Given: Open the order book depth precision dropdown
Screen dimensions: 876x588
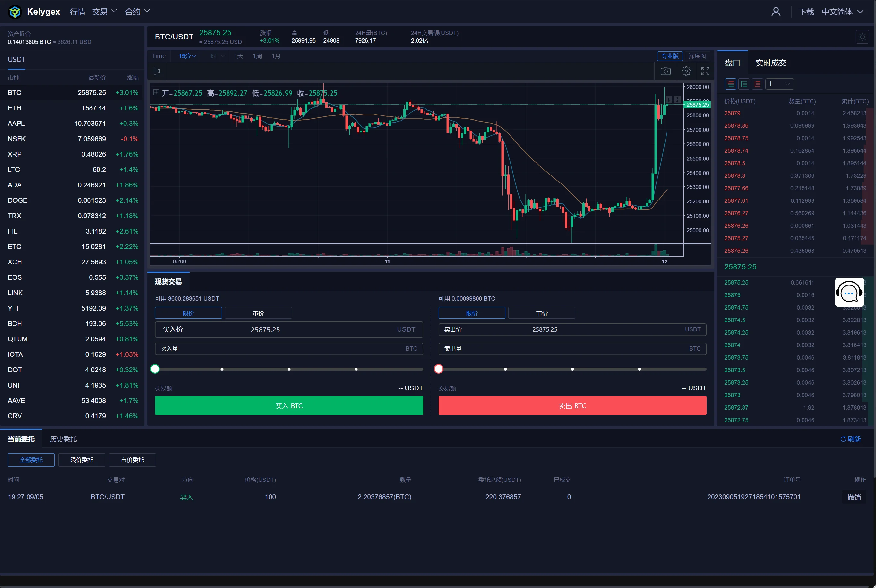Looking at the screenshot, I should tap(779, 84).
